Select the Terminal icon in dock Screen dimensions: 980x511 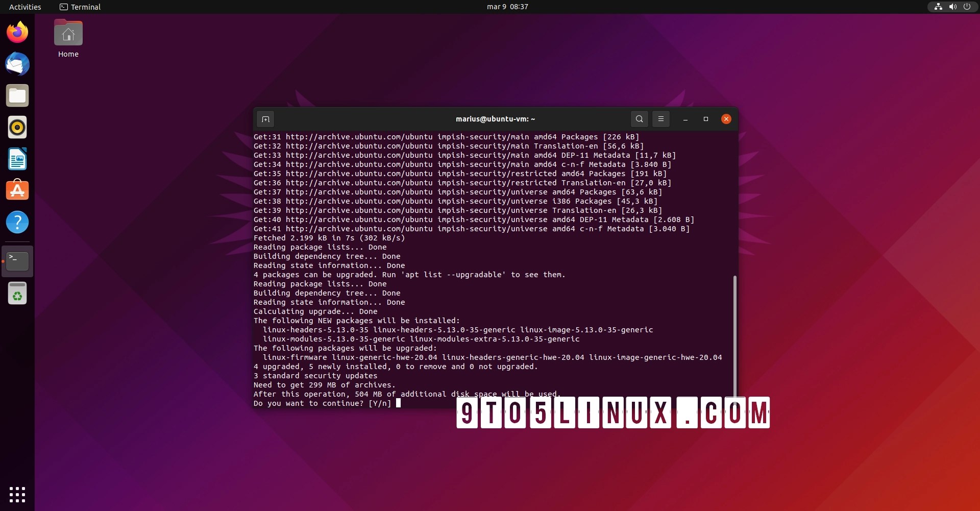click(17, 261)
